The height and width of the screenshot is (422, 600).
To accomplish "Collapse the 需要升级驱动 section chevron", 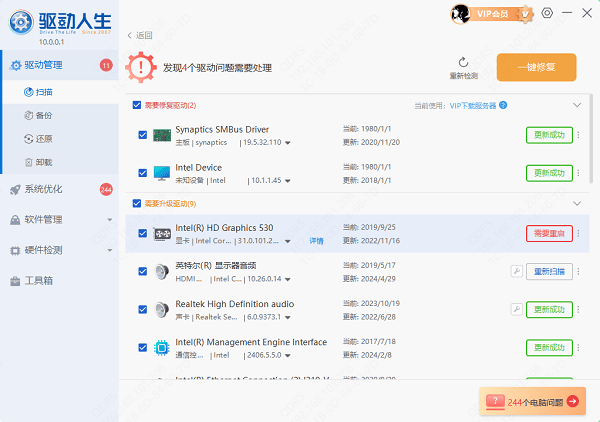I will tap(577, 203).
